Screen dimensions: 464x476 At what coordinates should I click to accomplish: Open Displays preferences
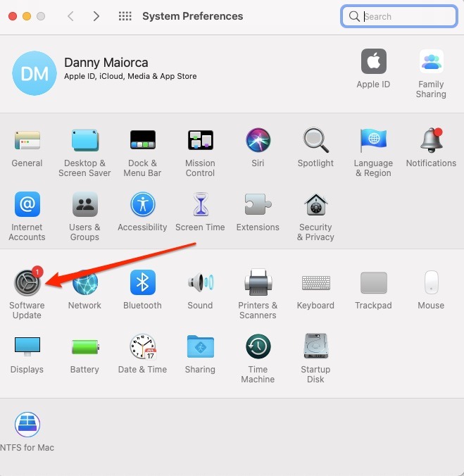click(x=27, y=346)
